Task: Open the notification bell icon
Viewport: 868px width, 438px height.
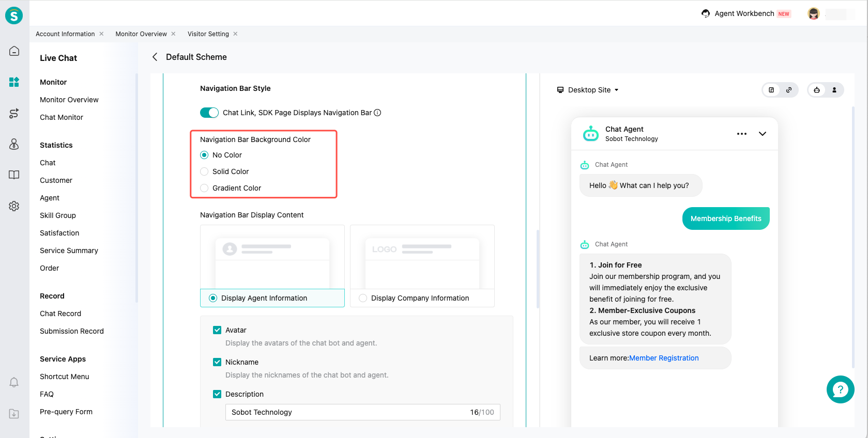Action: [x=14, y=382]
